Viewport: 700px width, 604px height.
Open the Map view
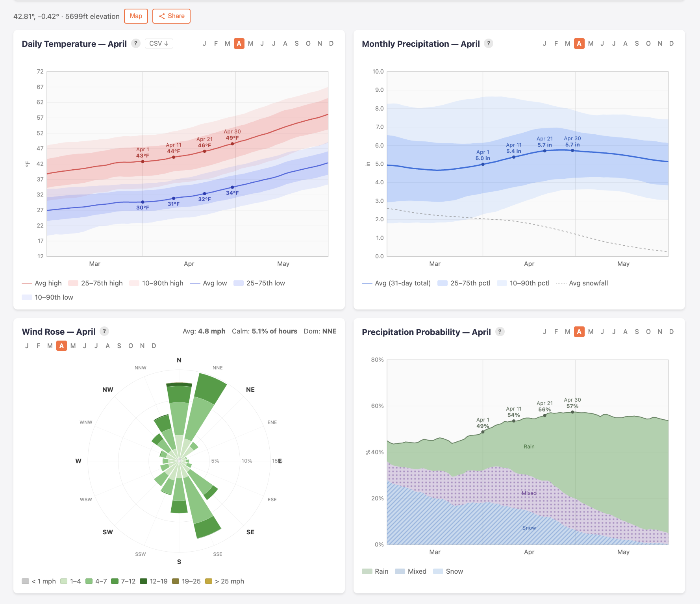click(136, 16)
